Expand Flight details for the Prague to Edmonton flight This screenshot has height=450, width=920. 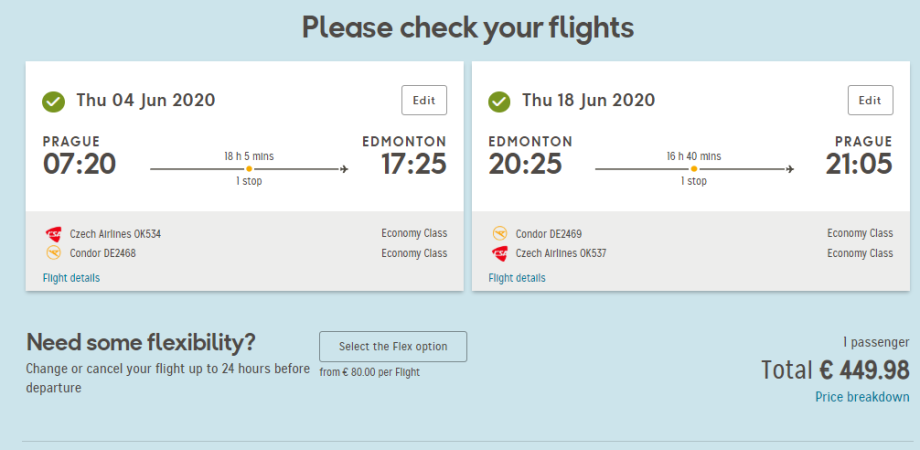pyautogui.click(x=71, y=278)
